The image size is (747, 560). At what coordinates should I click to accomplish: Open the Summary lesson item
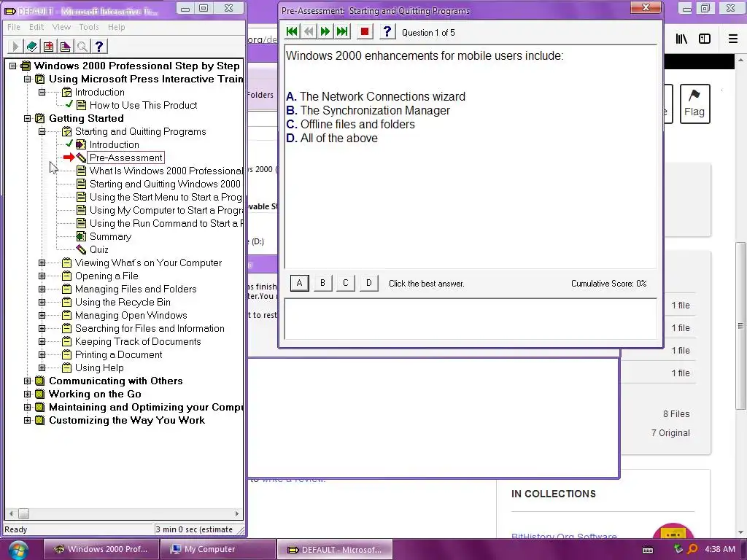pyautogui.click(x=111, y=237)
